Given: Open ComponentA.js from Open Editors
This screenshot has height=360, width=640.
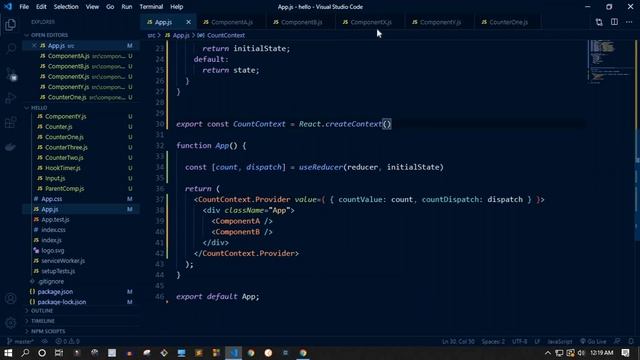Looking at the screenshot, I should point(81,56).
